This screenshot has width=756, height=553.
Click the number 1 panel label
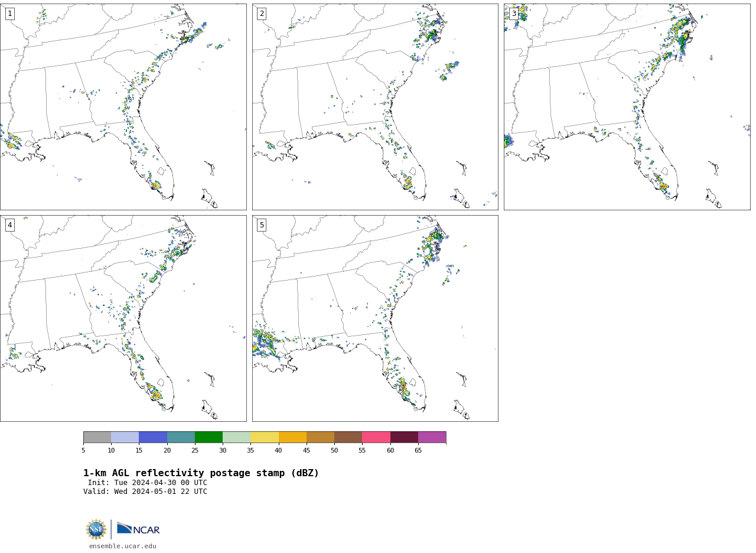[x=9, y=14]
